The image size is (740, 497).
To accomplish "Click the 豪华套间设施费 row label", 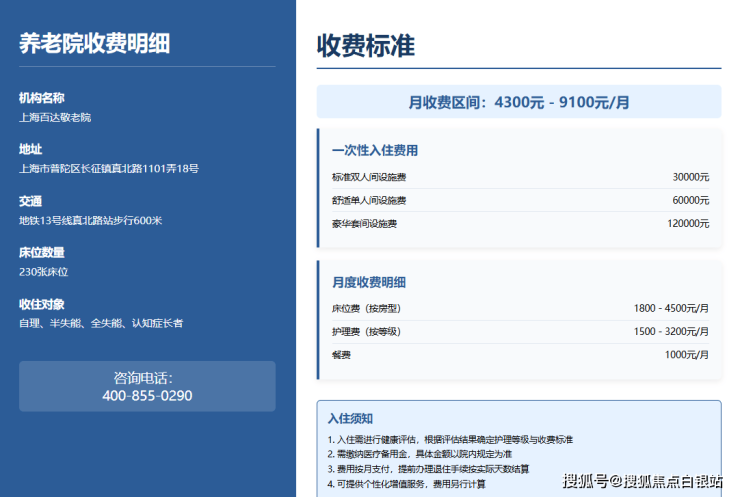I will 364,224.
